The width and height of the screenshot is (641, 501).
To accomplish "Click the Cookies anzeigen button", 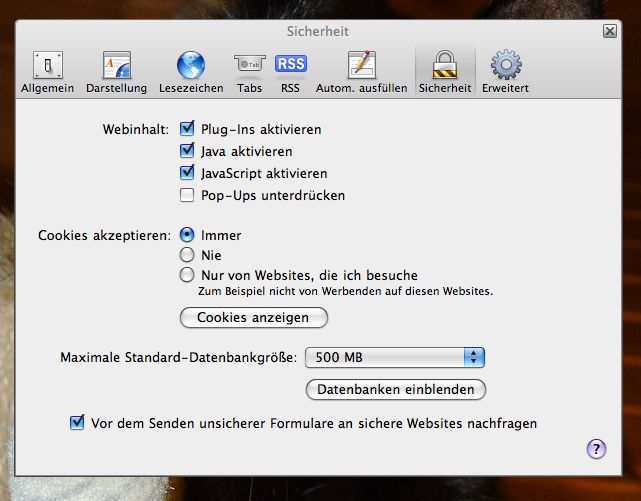I will coord(254,318).
